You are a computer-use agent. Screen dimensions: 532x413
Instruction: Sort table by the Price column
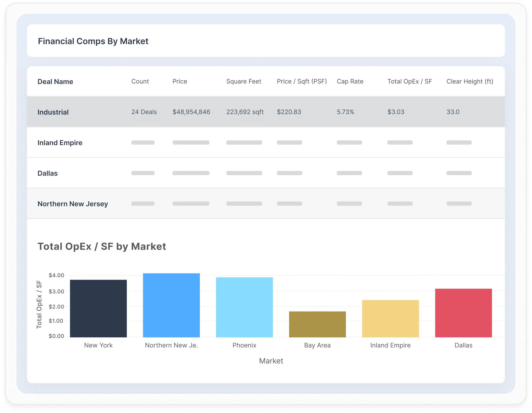pyautogui.click(x=180, y=81)
